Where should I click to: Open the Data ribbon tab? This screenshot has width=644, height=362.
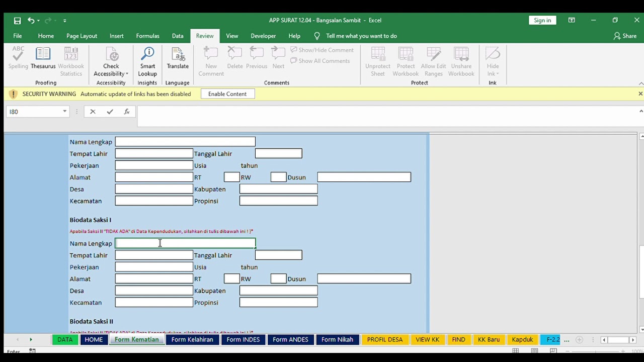tap(178, 36)
